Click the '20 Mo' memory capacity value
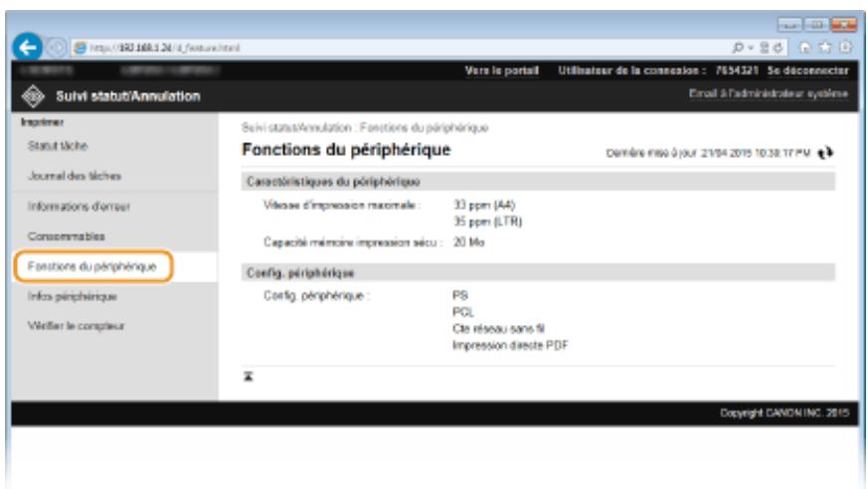This screenshot has width=868, height=489. [469, 243]
